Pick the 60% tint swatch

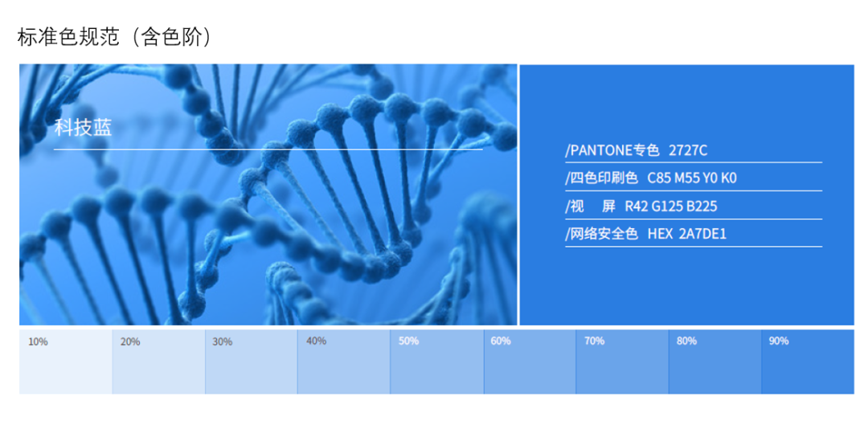(x=530, y=362)
